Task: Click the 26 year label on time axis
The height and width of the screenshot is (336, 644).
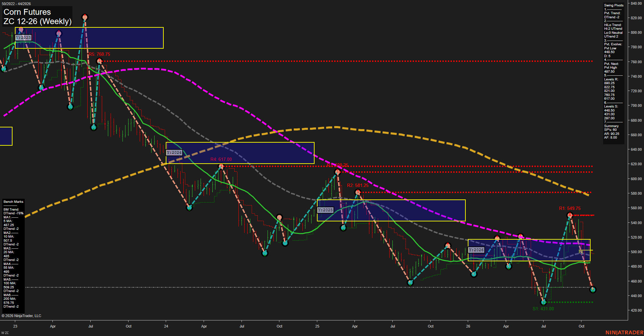Action: (x=468, y=326)
